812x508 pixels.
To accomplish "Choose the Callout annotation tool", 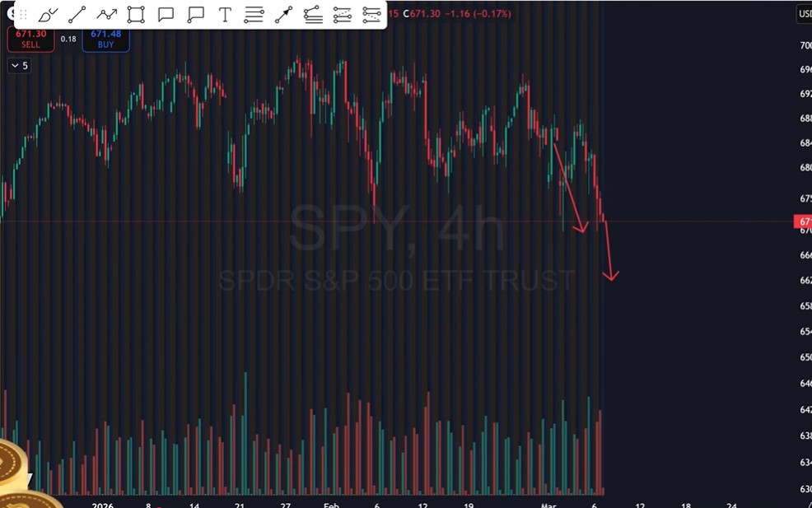I will [195, 15].
